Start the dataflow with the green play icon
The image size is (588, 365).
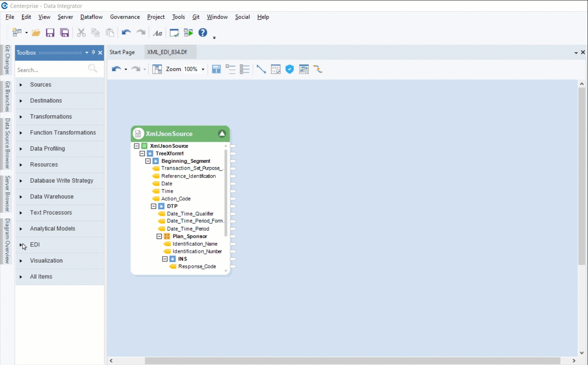(x=188, y=33)
